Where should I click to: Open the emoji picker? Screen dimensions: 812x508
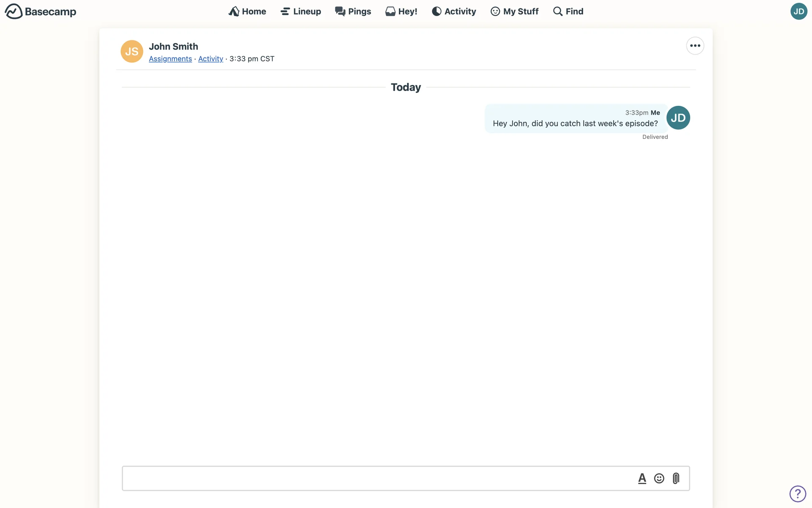pyautogui.click(x=659, y=478)
